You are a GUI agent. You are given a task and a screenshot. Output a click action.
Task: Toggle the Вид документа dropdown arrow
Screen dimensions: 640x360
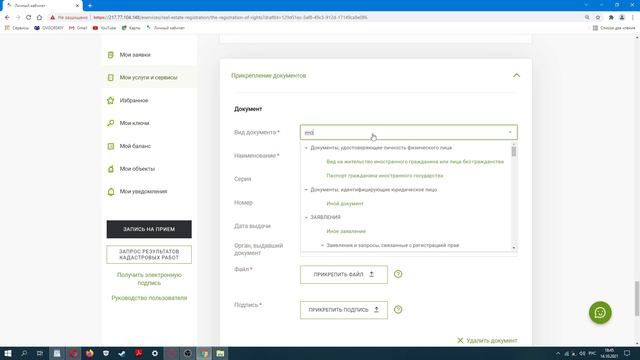pos(510,132)
